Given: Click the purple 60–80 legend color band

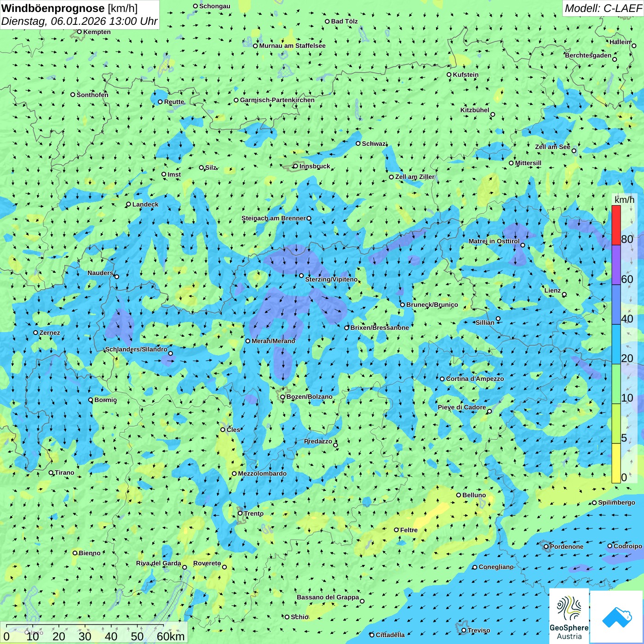Looking at the screenshot, I should [616, 265].
